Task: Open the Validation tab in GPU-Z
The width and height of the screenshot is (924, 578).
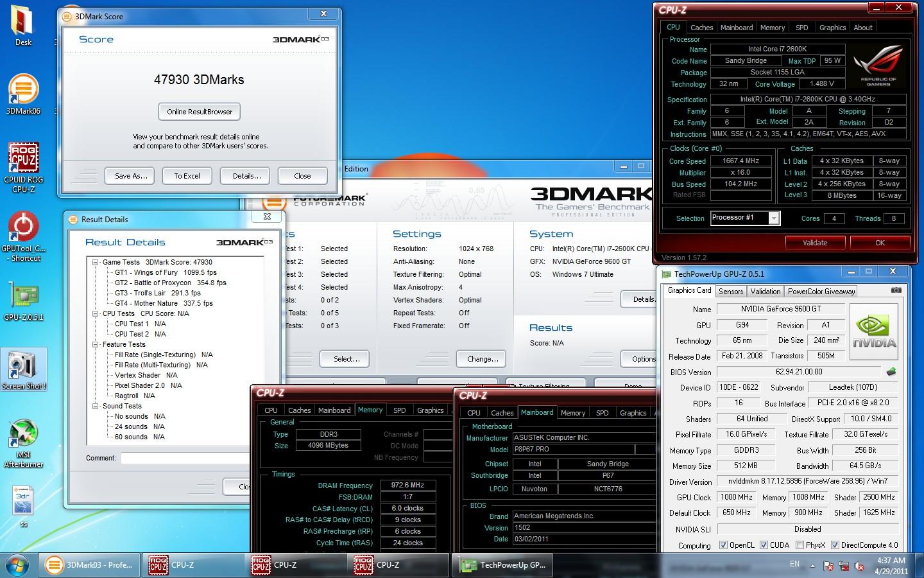Action: click(x=766, y=292)
